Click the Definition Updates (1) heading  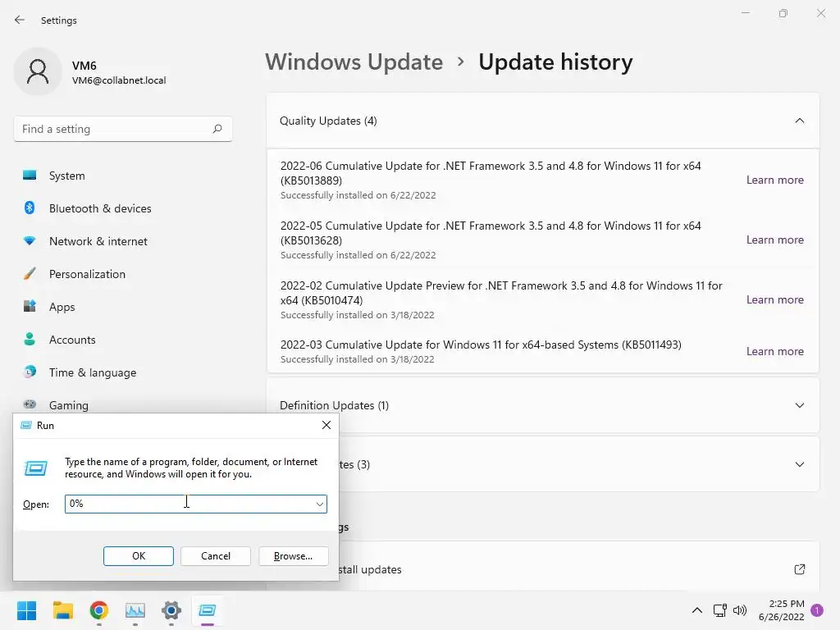(x=335, y=405)
